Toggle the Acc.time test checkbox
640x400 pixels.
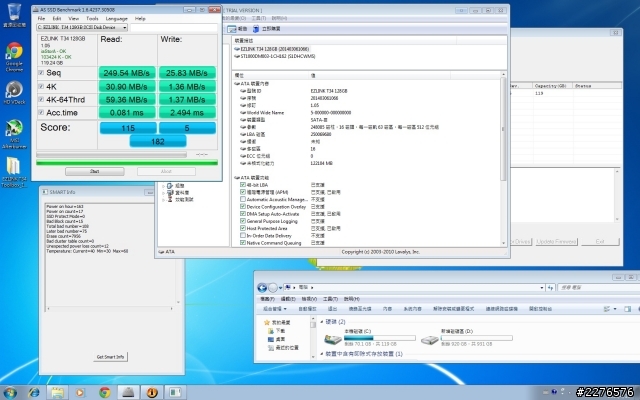[x=41, y=112]
